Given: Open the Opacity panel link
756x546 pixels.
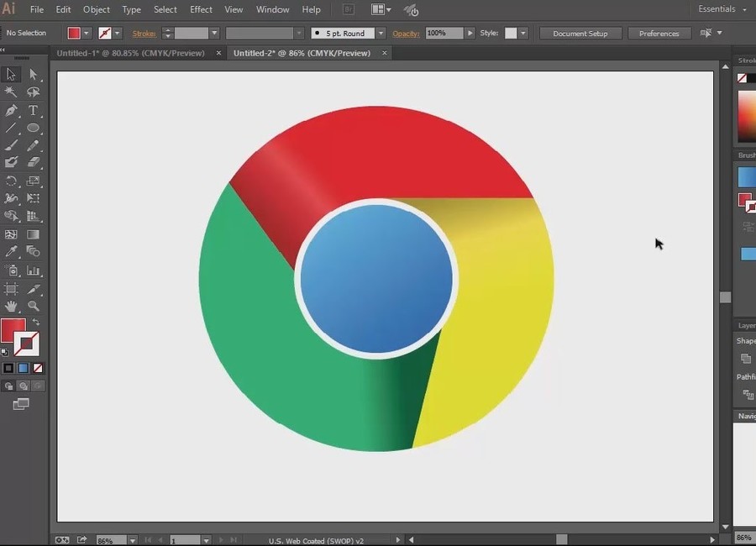Looking at the screenshot, I should pyautogui.click(x=406, y=34).
